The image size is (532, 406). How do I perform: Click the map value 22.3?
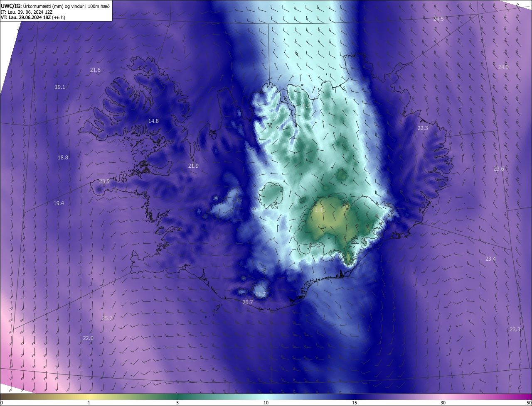click(x=423, y=128)
